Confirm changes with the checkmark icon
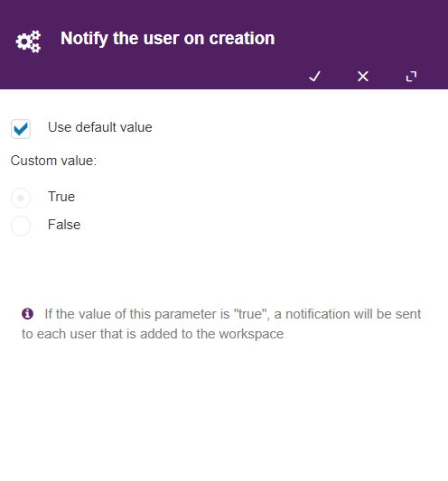 pos(314,77)
